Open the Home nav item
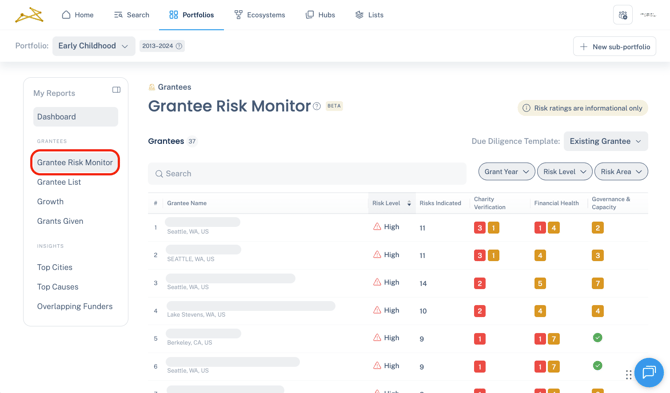This screenshot has height=393, width=670. tap(77, 15)
